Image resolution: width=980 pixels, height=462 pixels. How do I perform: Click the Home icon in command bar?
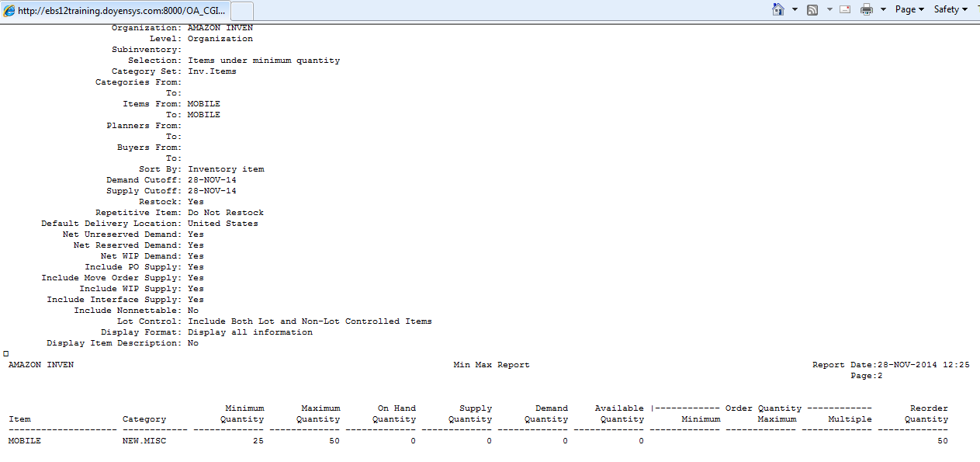[x=778, y=9]
